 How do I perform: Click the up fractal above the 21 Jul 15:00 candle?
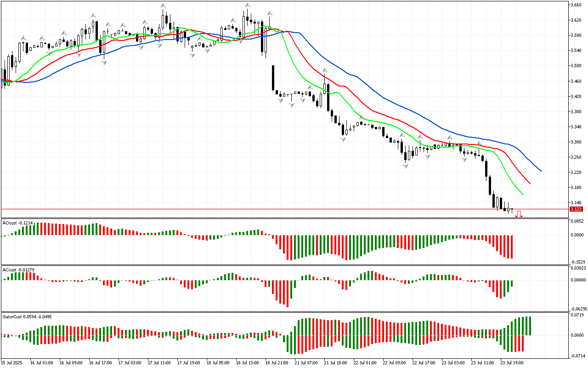click(325, 70)
